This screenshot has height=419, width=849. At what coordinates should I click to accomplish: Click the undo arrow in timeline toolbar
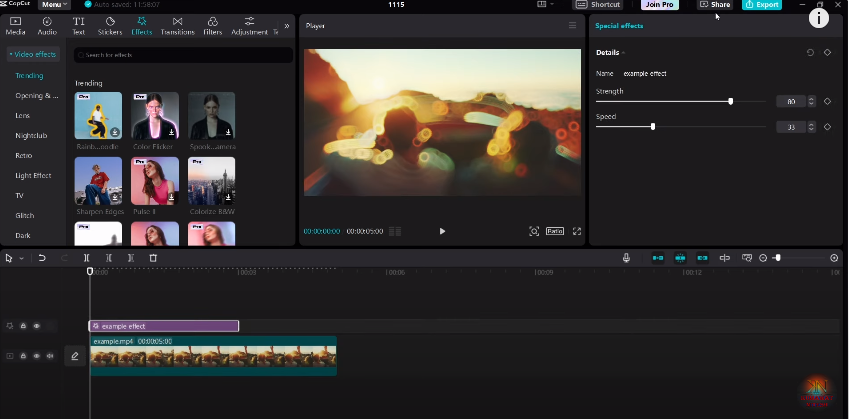42,258
